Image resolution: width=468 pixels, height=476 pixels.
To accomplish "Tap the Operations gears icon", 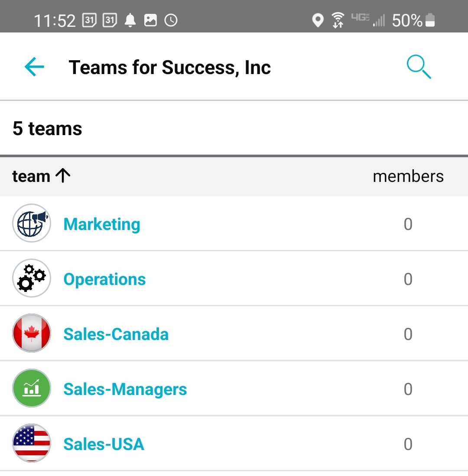I will pyautogui.click(x=32, y=278).
